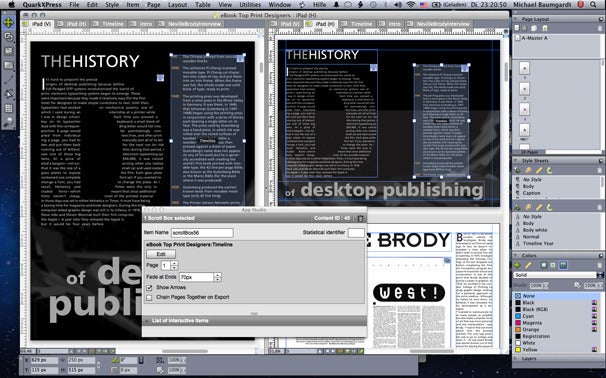Open the Utilities menu
Viewport: 606px width, 378px height.
click(250, 5)
